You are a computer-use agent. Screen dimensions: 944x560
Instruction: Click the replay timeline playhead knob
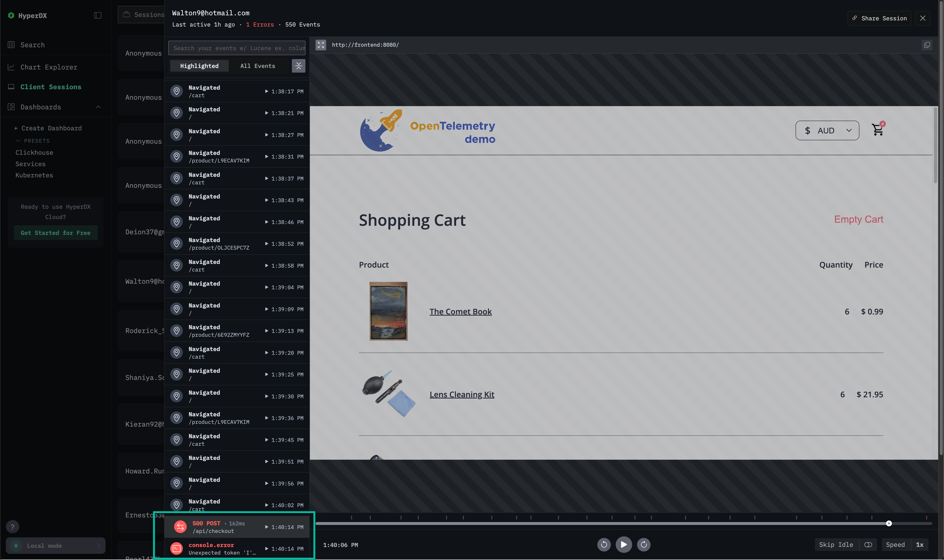click(x=889, y=523)
